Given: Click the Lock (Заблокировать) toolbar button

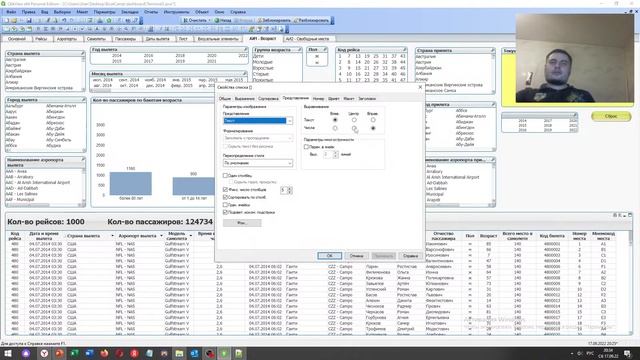Looking at the screenshot, I should click(274, 20).
